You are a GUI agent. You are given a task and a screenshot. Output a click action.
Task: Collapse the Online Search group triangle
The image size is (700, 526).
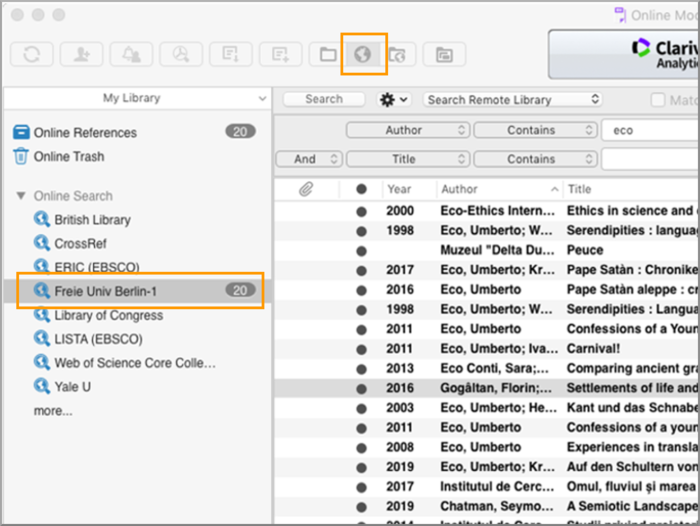click(x=21, y=196)
